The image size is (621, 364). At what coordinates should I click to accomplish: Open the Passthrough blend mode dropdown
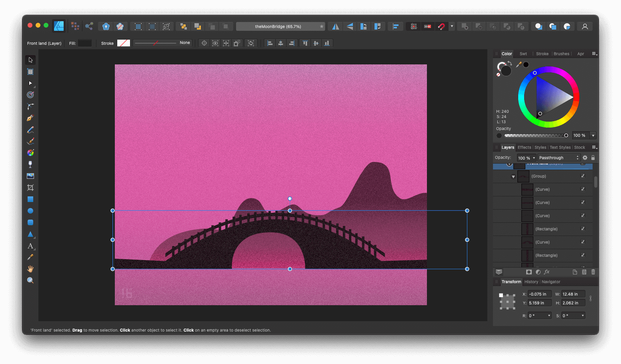pos(559,157)
